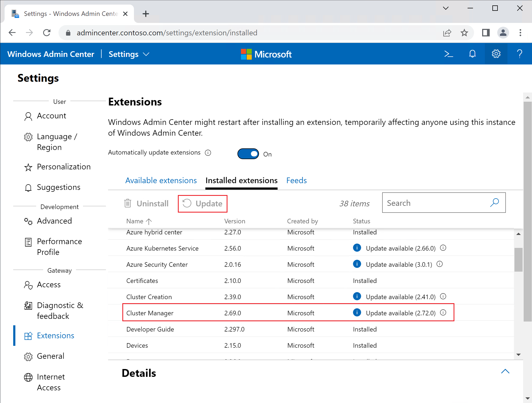Click the Update button
532x403 pixels.
click(202, 203)
